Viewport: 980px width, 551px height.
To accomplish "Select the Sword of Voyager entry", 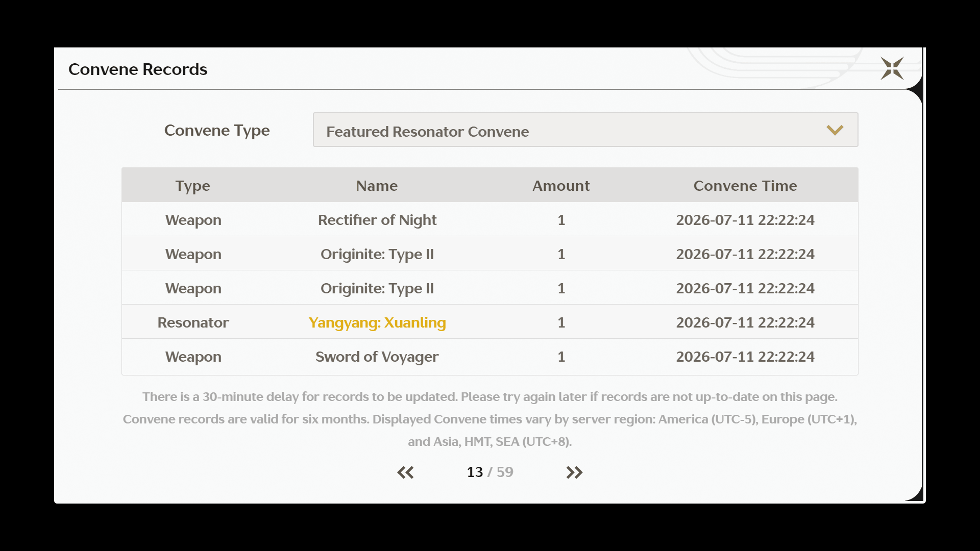I will pyautogui.click(x=490, y=357).
